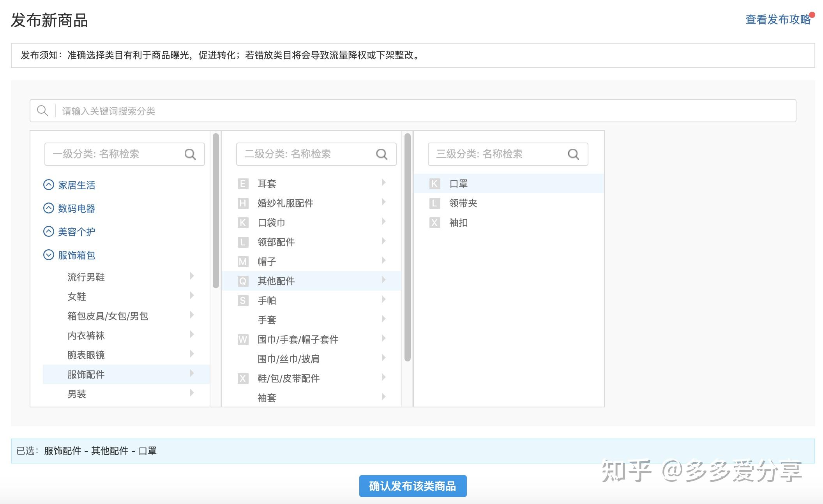Click the search icon in 一级分类 search box
The height and width of the screenshot is (504, 823).
(x=190, y=154)
